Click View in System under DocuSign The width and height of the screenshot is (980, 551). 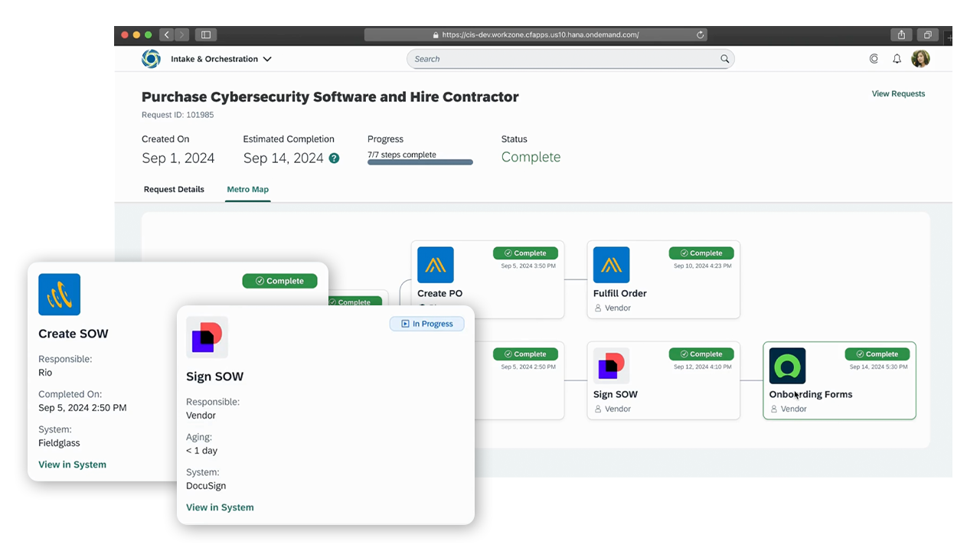click(x=220, y=507)
